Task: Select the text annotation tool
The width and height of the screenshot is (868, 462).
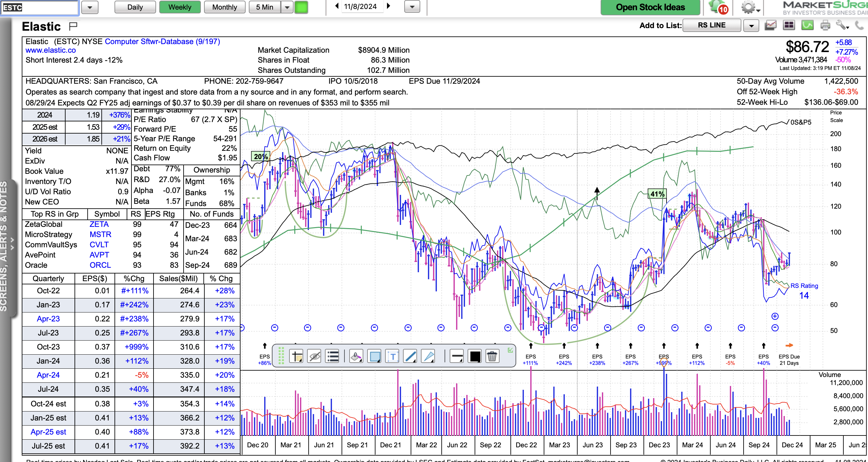Action: click(392, 356)
